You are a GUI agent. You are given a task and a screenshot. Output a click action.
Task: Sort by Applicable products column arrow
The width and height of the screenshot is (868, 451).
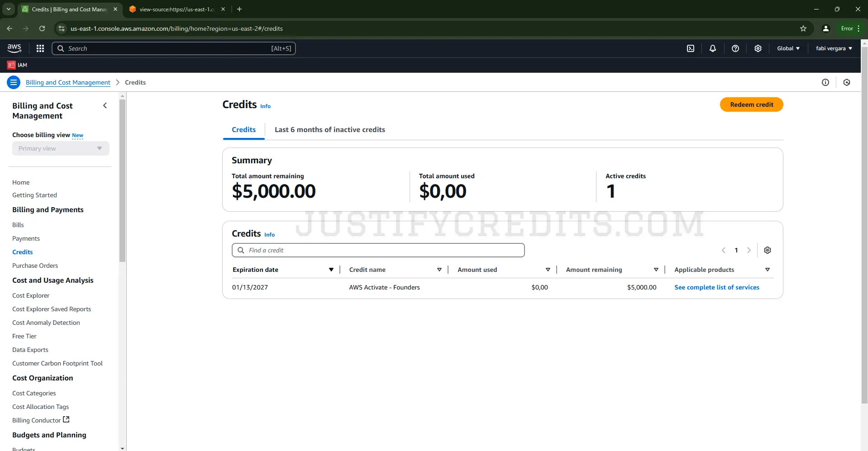[768, 270]
